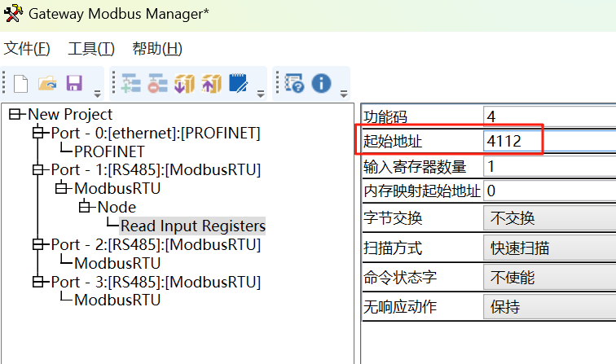Open the 文件(F) menu
Screen dimensions: 616x364
27,49
